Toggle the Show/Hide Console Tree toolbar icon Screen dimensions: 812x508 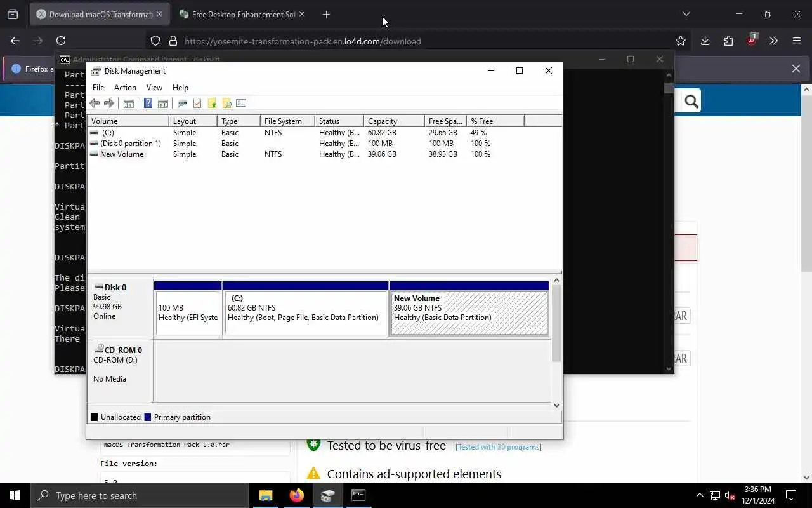click(129, 104)
